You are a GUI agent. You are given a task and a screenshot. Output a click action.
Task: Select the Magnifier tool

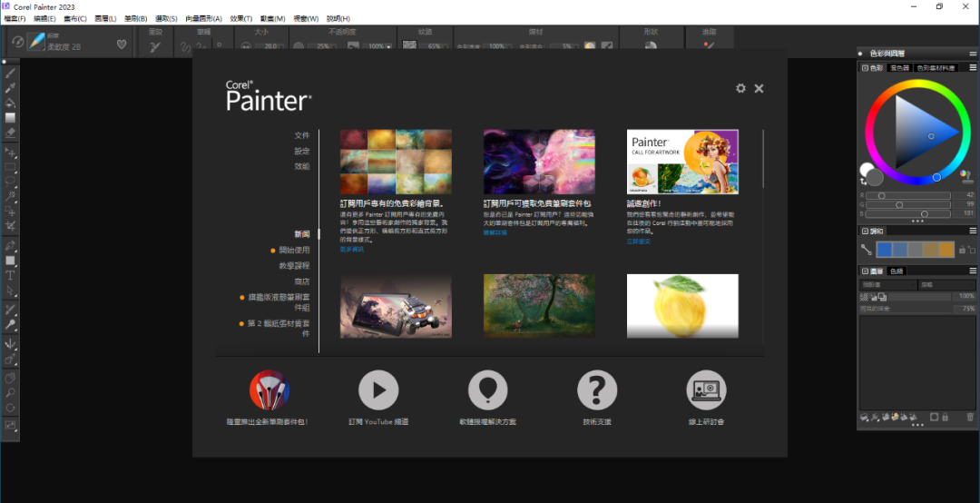(x=10, y=393)
